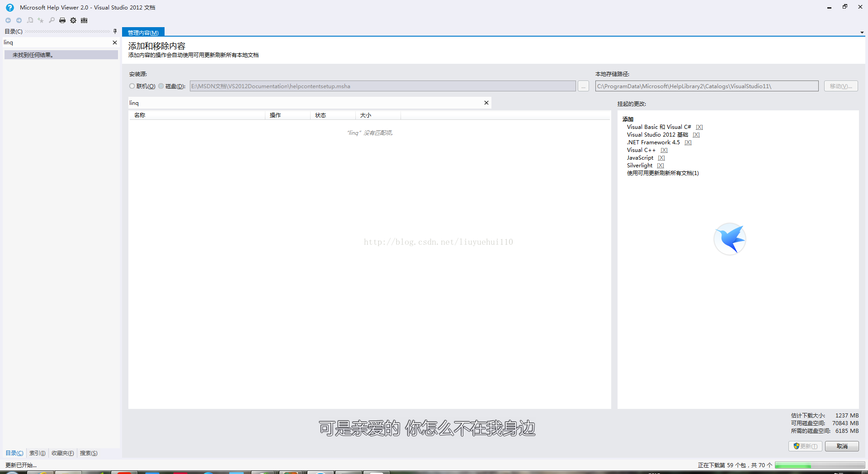Click the find in topic magnifier icon
This screenshot has width=868, height=474.
pyautogui.click(x=52, y=20)
